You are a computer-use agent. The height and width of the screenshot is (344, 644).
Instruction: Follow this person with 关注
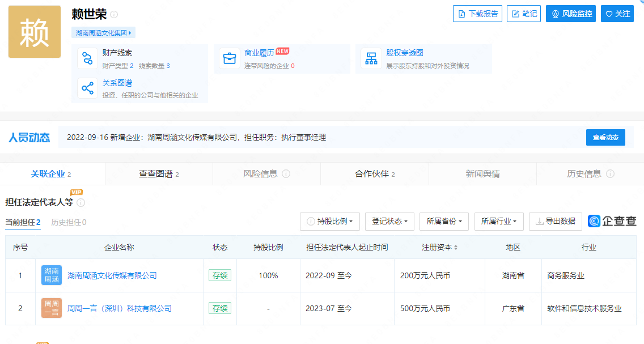click(617, 14)
